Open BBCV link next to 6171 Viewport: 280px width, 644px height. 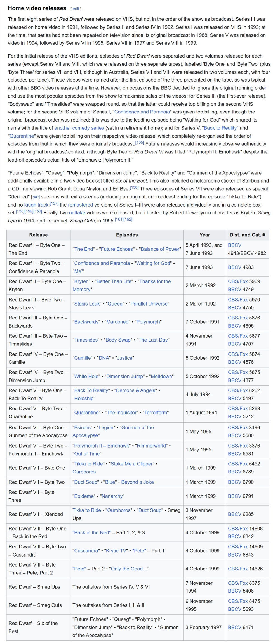[x=234, y=628]
